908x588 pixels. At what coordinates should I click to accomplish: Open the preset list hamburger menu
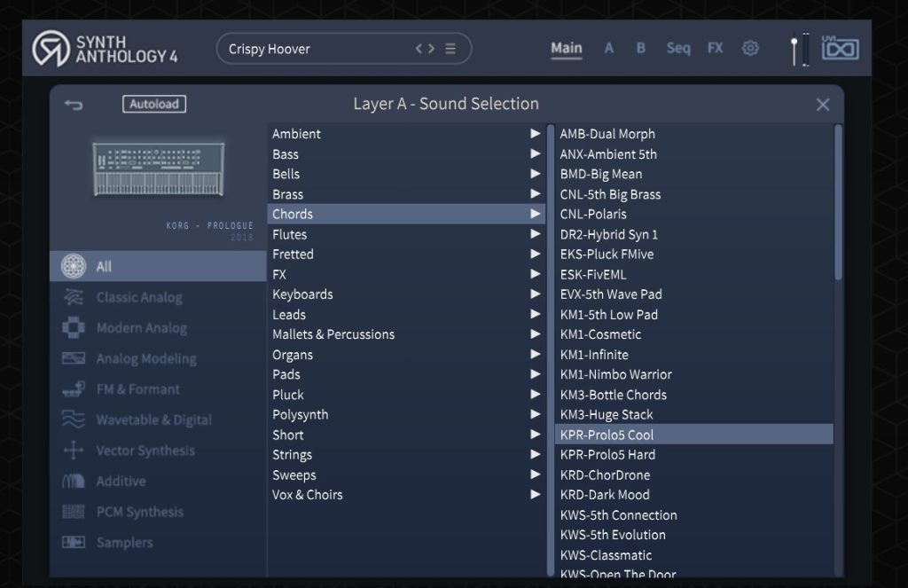click(450, 49)
